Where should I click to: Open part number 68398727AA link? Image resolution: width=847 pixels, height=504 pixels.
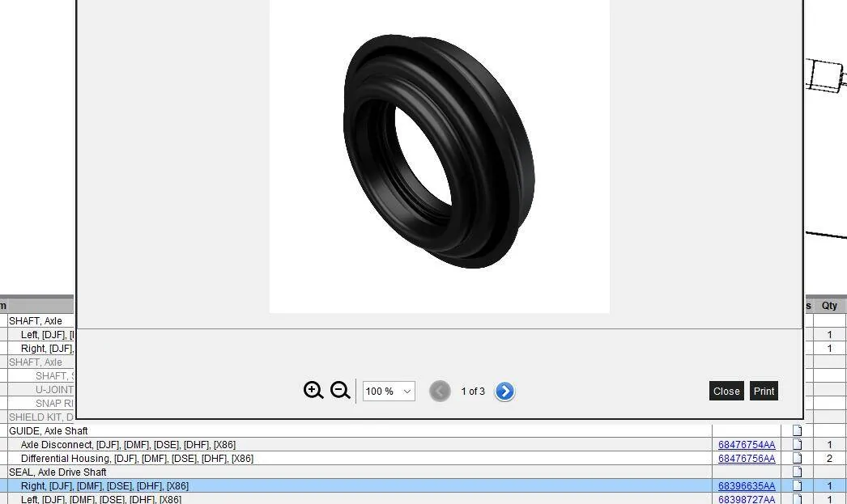(x=747, y=500)
